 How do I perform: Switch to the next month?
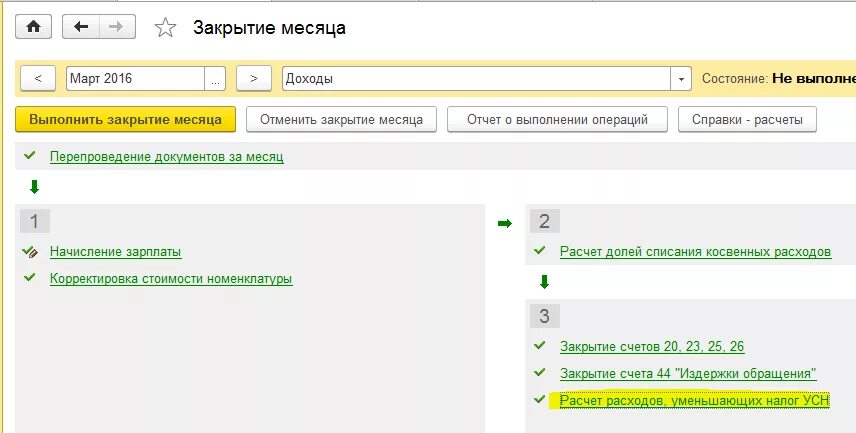click(253, 79)
